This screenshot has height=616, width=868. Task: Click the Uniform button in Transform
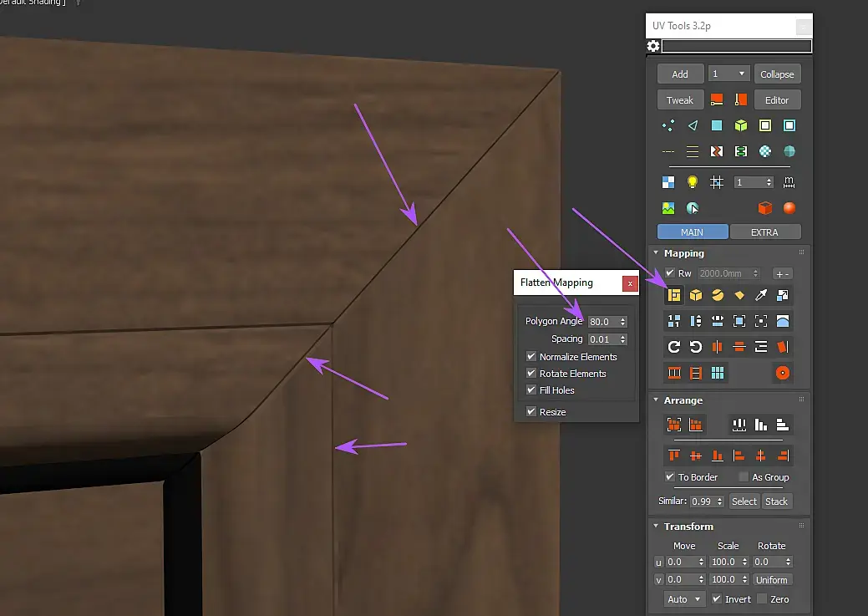click(772, 579)
